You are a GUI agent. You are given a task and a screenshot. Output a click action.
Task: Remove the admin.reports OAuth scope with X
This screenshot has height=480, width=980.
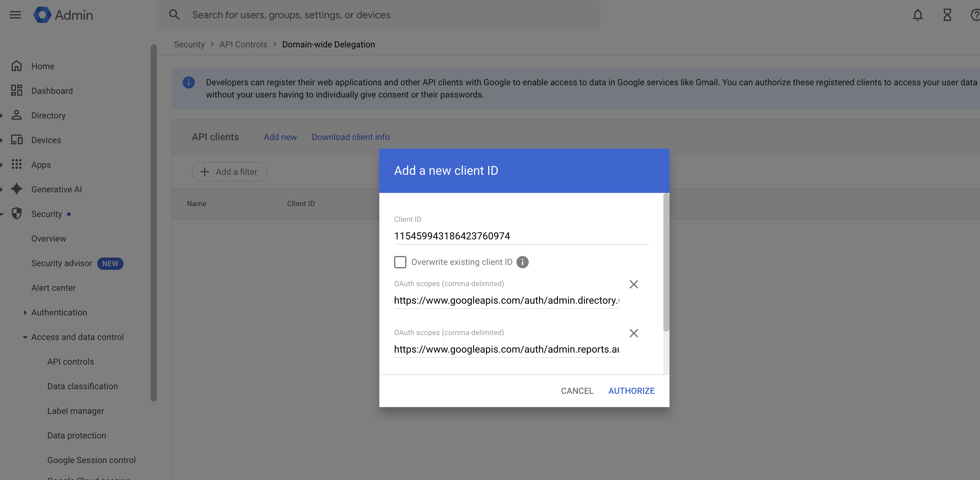(634, 334)
